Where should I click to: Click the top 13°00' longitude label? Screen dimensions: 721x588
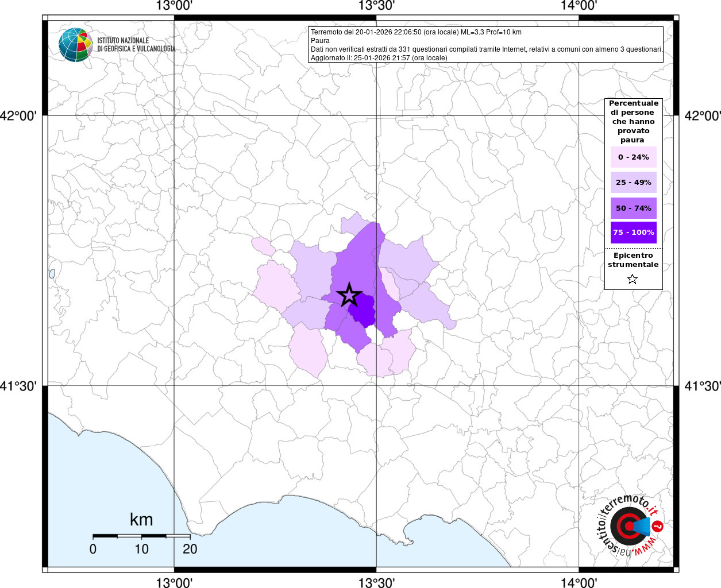click(174, 6)
